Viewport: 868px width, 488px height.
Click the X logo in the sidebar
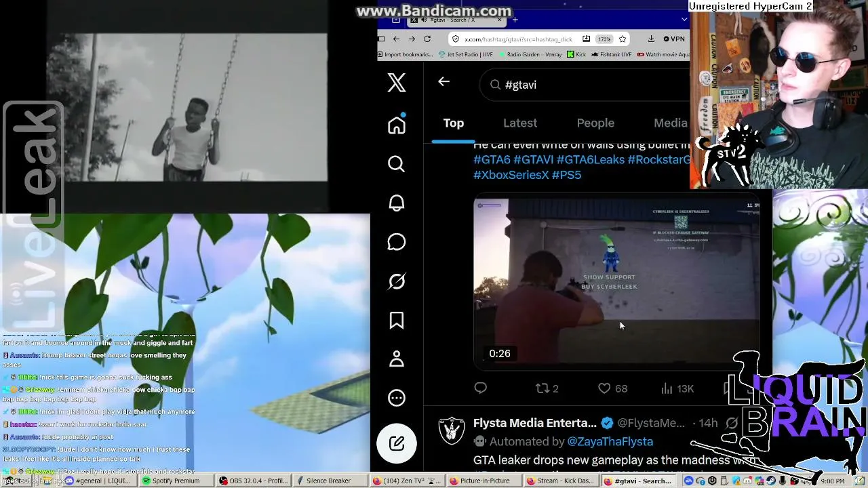coord(397,83)
